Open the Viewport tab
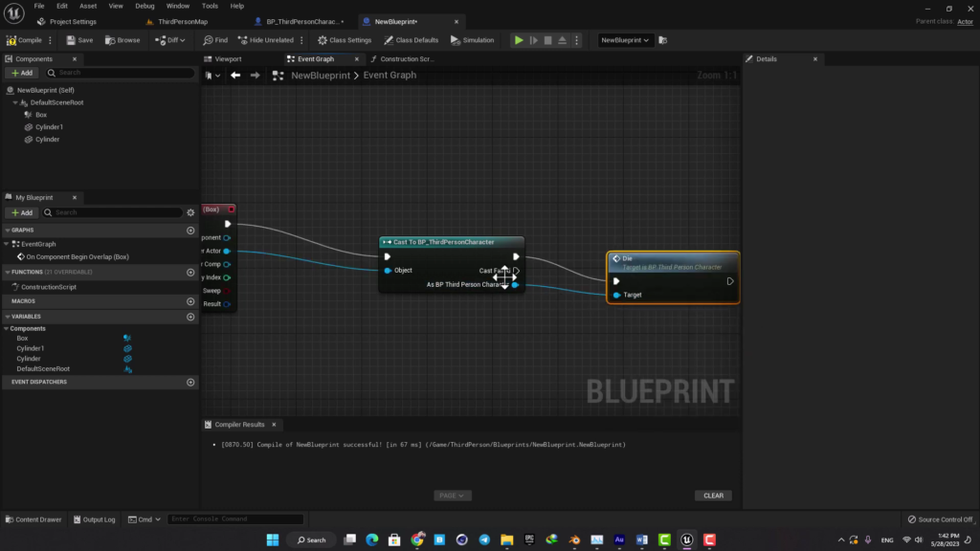The width and height of the screenshot is (980, 551). [x=228, y=58]
